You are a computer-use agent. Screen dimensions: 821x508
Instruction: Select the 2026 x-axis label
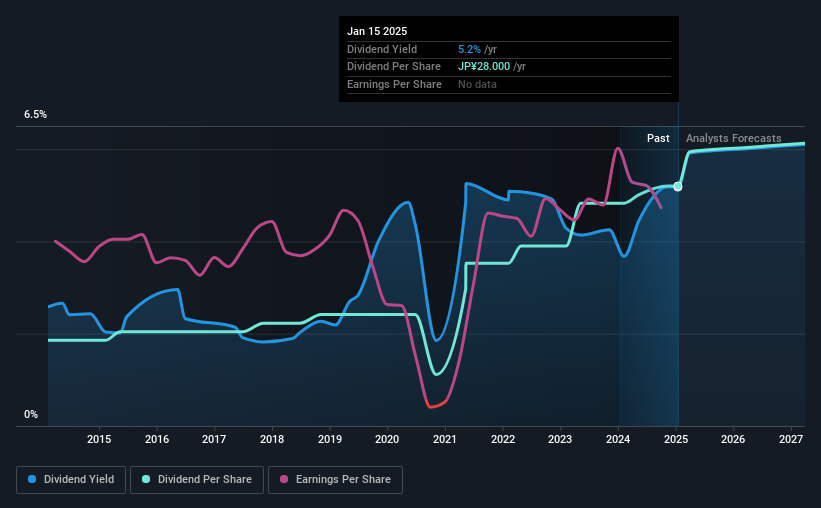(733, 439)
